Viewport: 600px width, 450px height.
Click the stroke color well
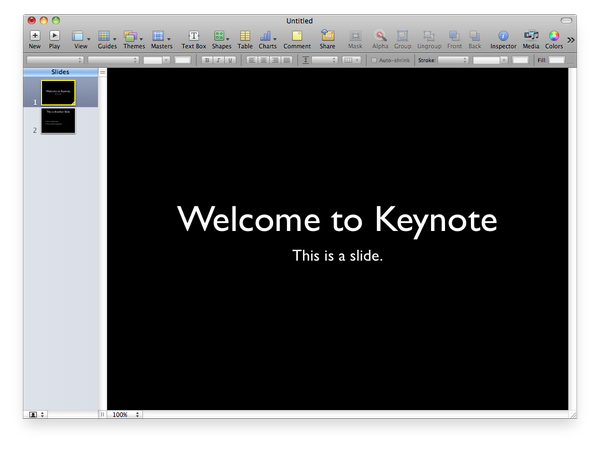pos(520,60)
